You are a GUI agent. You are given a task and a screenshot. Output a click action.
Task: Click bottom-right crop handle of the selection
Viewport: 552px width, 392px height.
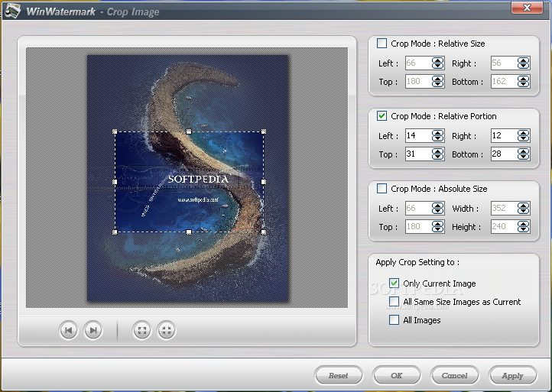[264, 232]
